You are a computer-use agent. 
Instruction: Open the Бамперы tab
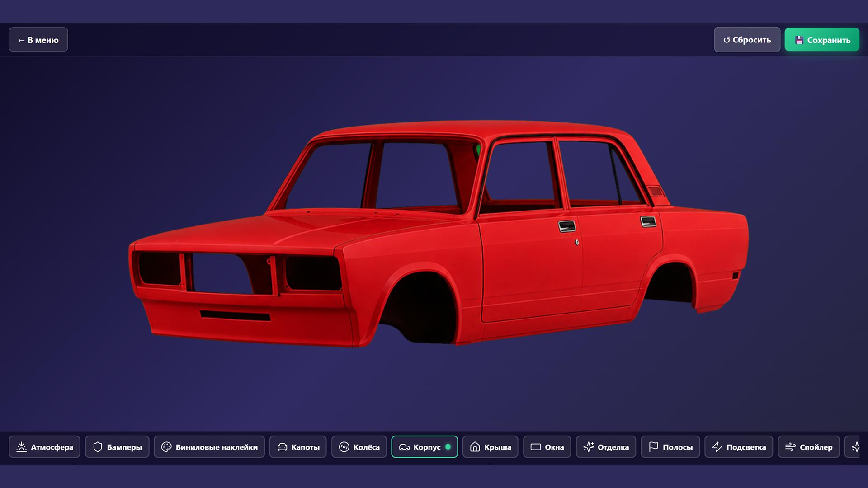pos(117,447)
